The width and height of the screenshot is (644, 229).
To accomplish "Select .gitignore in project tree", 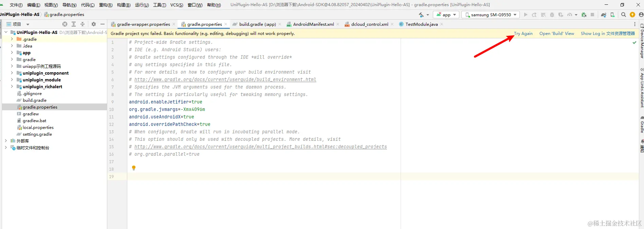I will click(32, 93).
